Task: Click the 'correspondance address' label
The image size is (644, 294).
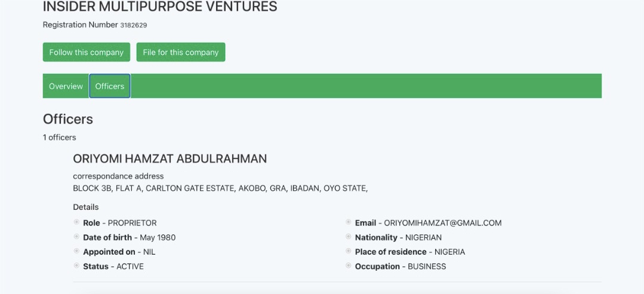Action: (118, 176)
